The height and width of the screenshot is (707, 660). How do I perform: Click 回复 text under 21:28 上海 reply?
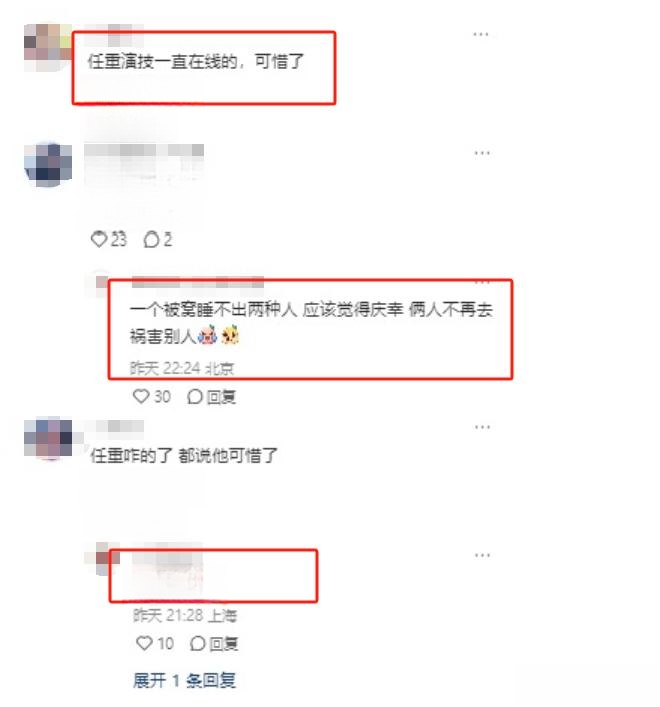(224, 643)
